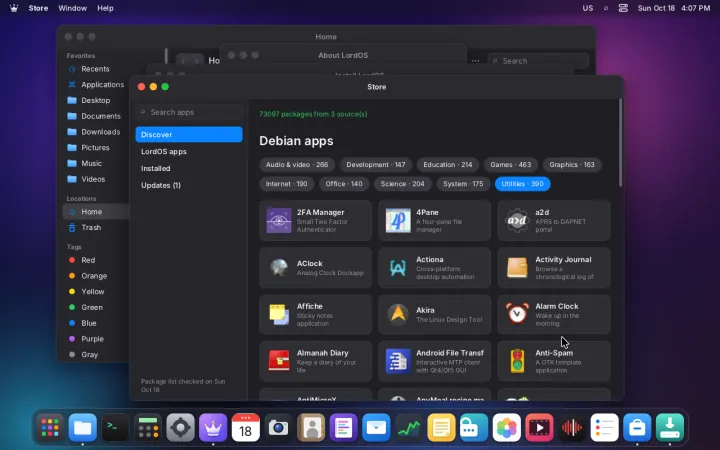Switch to LordOS apps section
720x450 pixels.
(x=189, y=152)
